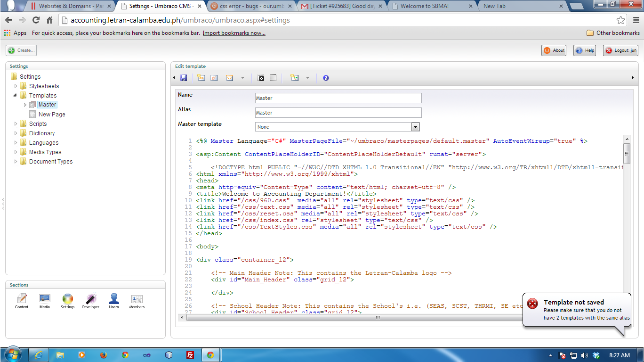Image resolution: width=644 pixels, height=362 pixels.
Task: Open dropdown arrow next to Razor macro icon
Action: tap(307, 78)
